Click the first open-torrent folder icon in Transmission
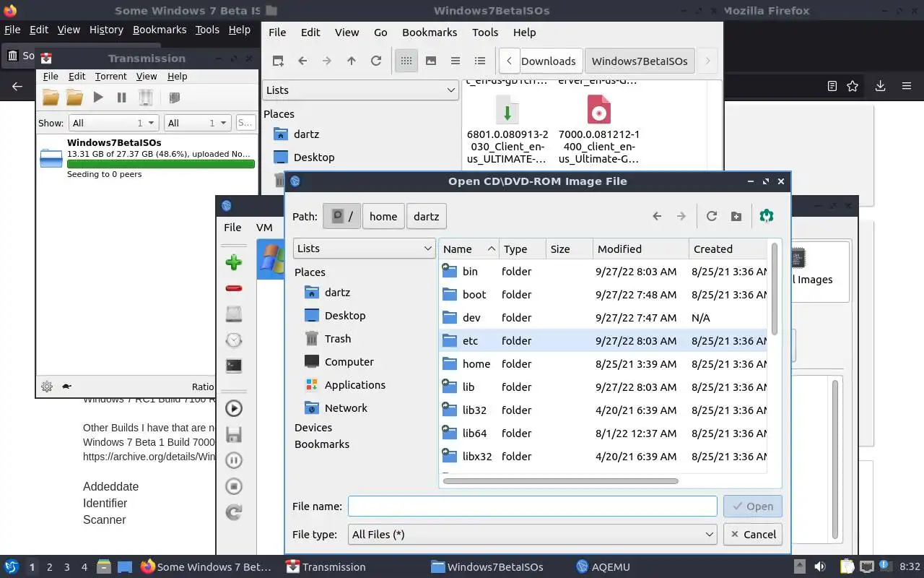 (51, 97)
